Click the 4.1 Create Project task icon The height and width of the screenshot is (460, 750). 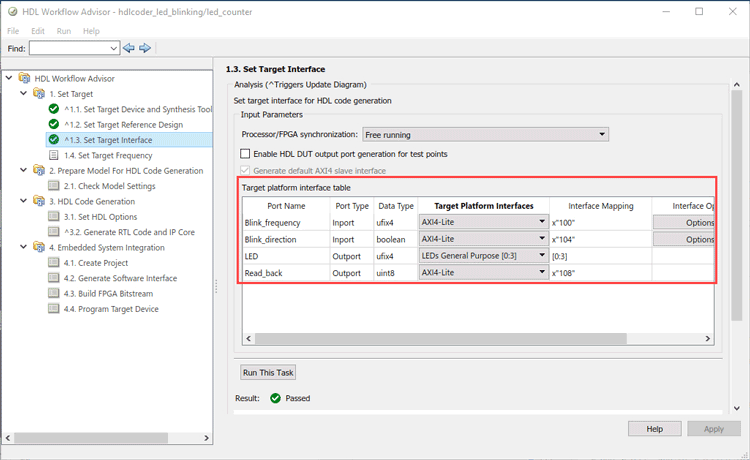point(54,263)
